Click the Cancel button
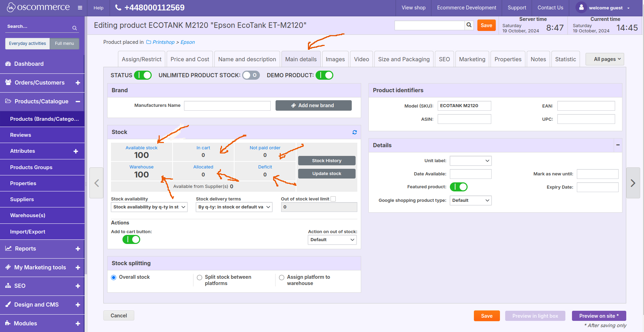Screen dimensions: 644x332 [x=119, y=316]
